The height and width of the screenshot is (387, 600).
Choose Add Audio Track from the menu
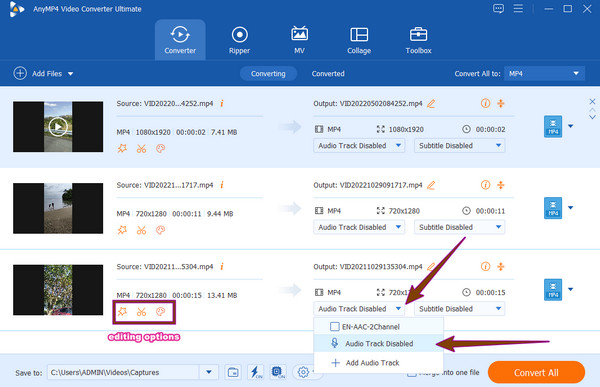click(x=378, y=363)
